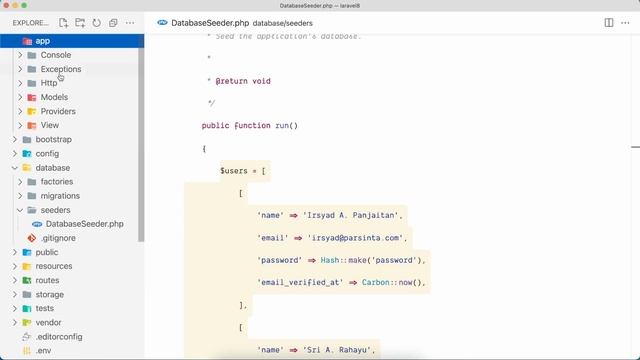Click the Exceptions folder icon
The width and height of the screenshot is (640, 360).
click(32, 69)
